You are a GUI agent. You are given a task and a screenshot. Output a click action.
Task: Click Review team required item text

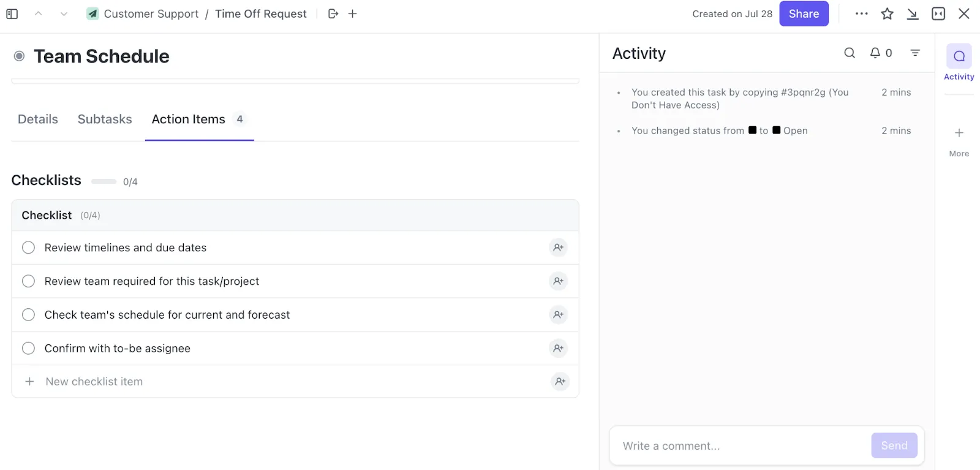(152, 281)
